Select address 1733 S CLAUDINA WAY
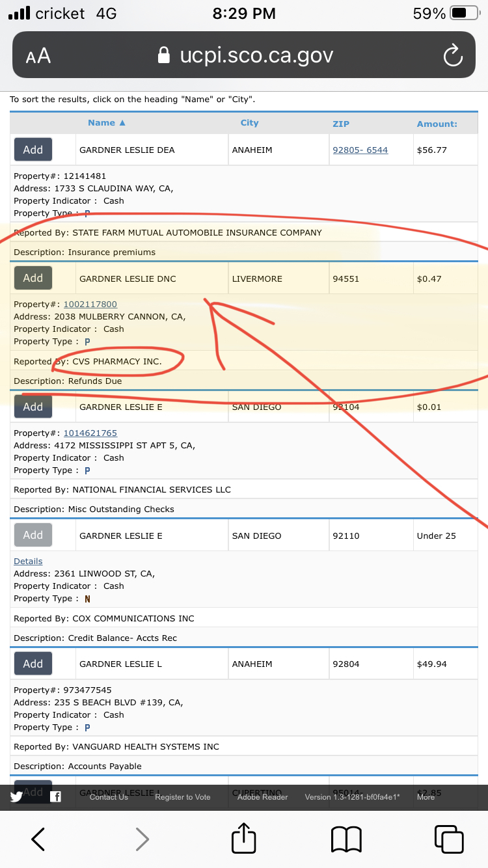Viewport: 488px width, 868px height. click(x=94, y=189)
